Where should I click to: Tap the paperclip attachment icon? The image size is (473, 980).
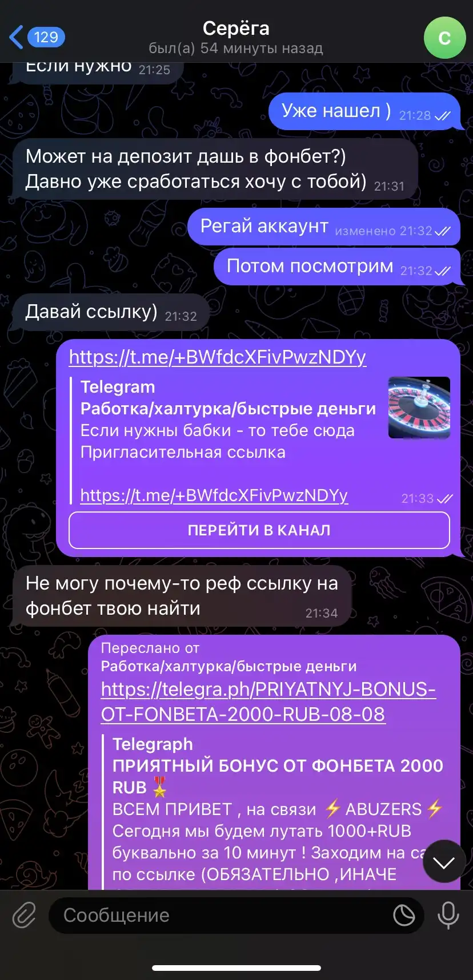tap(24, 916)
